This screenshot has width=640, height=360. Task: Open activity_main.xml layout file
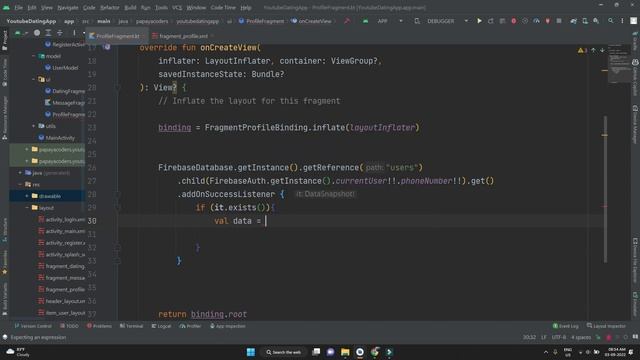point(62,231)
